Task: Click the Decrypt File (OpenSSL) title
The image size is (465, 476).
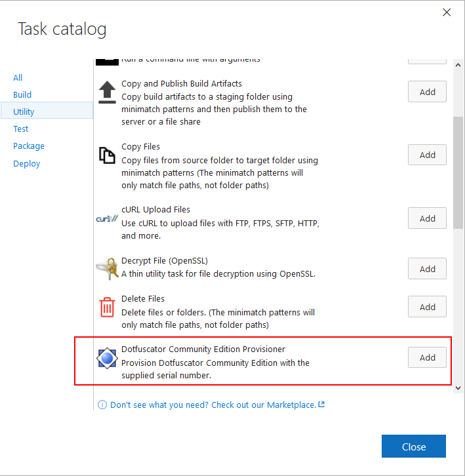Action: (165, 261)
